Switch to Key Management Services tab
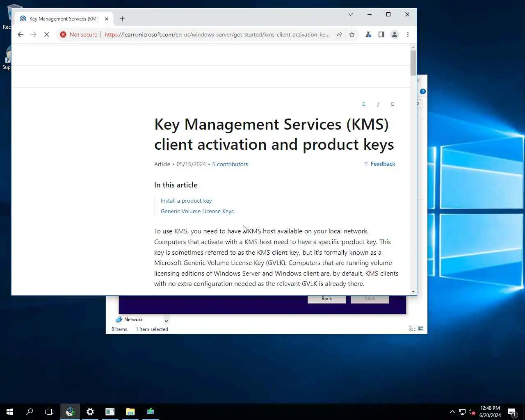This screenshot has width=525, height=420. pyautogui.click(x=64, y=19)
